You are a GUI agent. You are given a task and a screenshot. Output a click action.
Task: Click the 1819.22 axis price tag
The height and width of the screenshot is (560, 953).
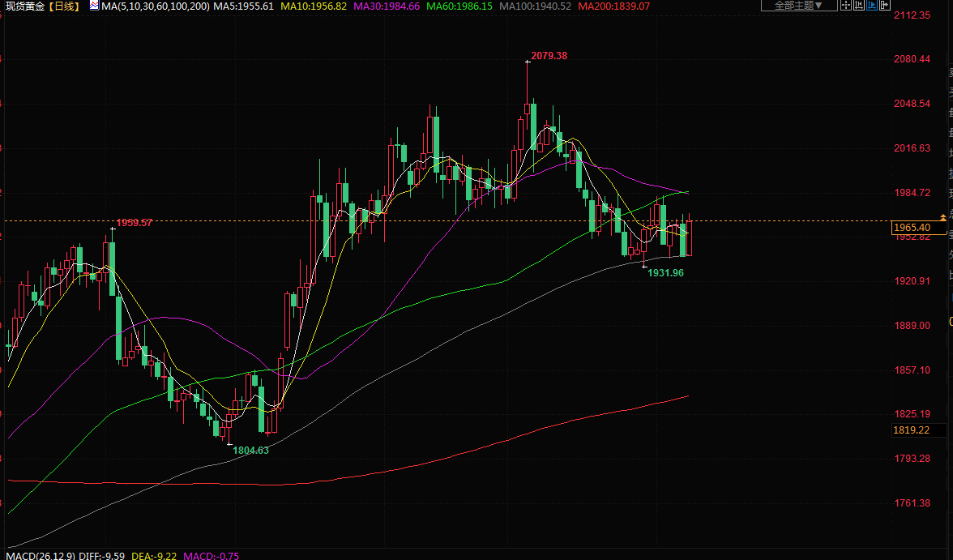(911, 430)
